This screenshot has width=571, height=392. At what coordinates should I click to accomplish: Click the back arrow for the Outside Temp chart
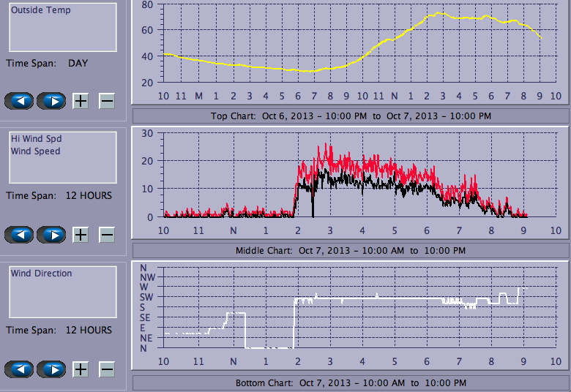coord(19,101)
